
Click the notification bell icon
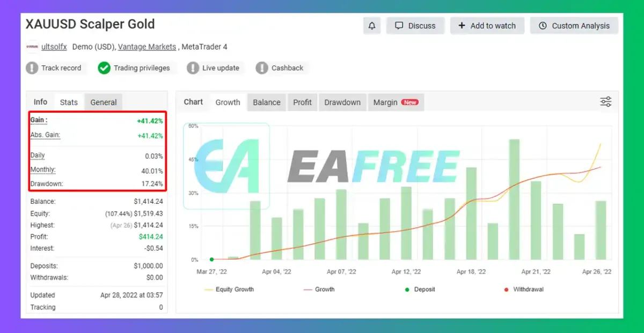pyautogui.click(x=372, y=26)
